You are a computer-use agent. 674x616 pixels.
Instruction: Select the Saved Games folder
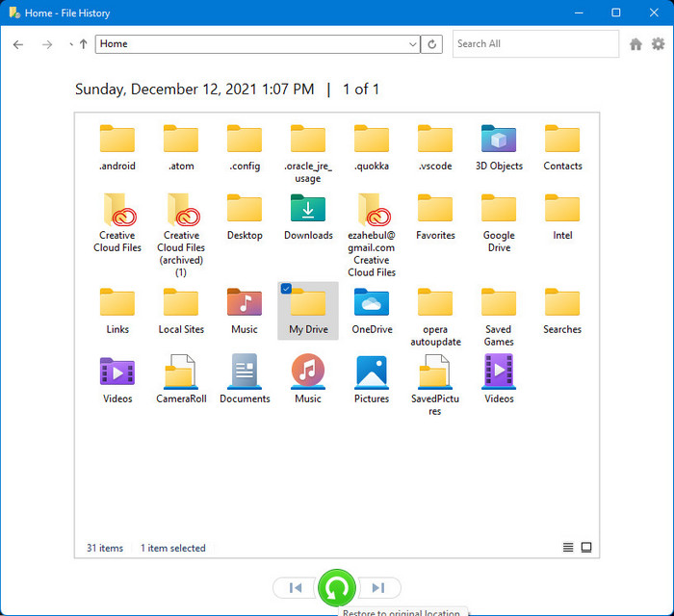pyautogui.click(x=499, y=318)
